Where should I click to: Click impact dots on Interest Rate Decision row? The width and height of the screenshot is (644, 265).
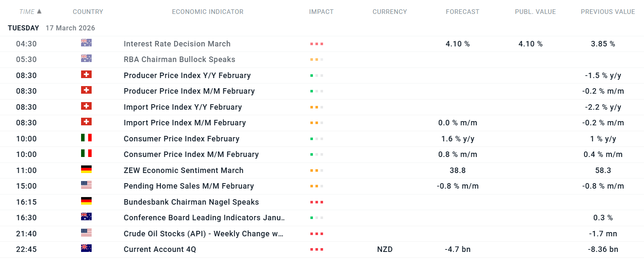coord(317,44)
